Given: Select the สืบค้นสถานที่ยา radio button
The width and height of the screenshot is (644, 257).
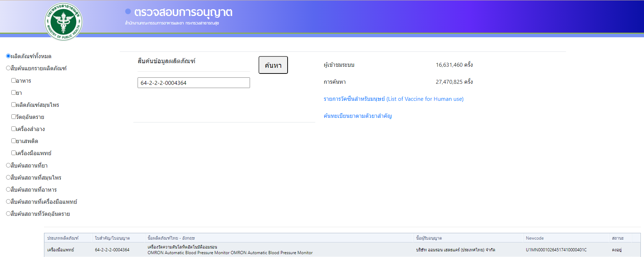Looking at the screenshot, I should click(8, 165).
